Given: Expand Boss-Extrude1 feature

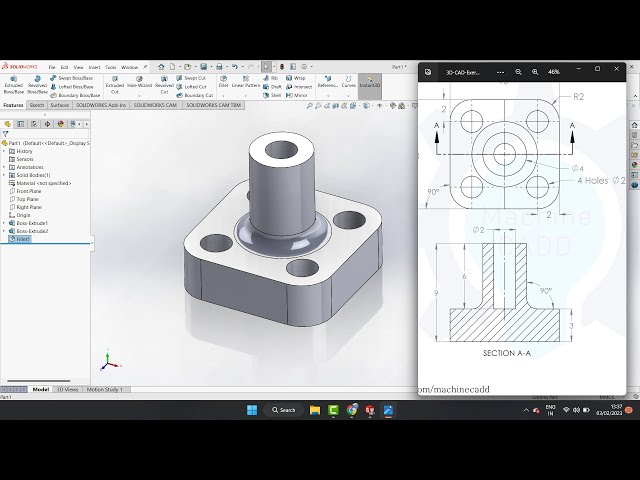Looking at the screenshot, I should 4,223.
